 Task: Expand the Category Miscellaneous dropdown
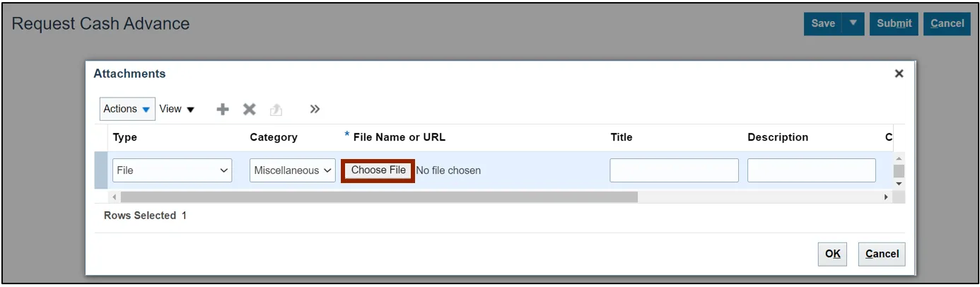[293, 170]
